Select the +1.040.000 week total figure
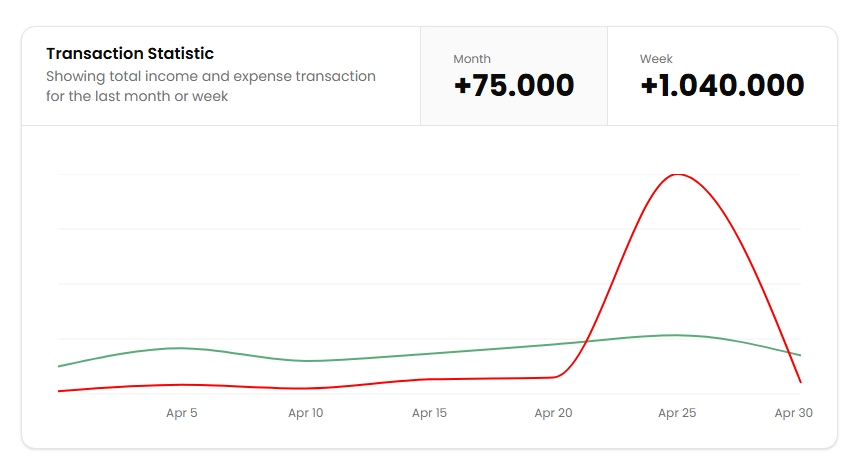Image resolution: width=860 pixels, height=473 pixels. pyautogui.click(x=722, y=86)
